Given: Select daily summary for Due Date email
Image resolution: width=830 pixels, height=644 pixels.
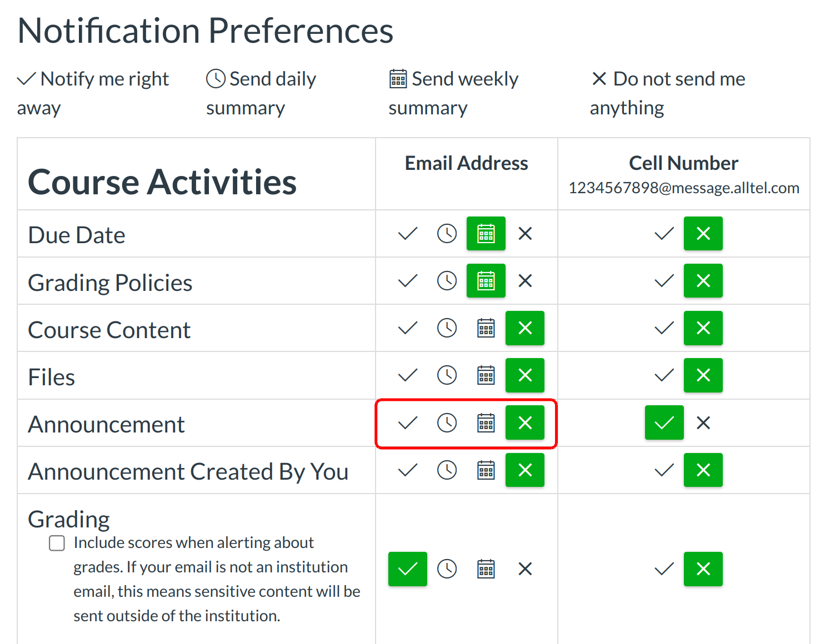Looking at the screenshot, I should tap(447, 234).
